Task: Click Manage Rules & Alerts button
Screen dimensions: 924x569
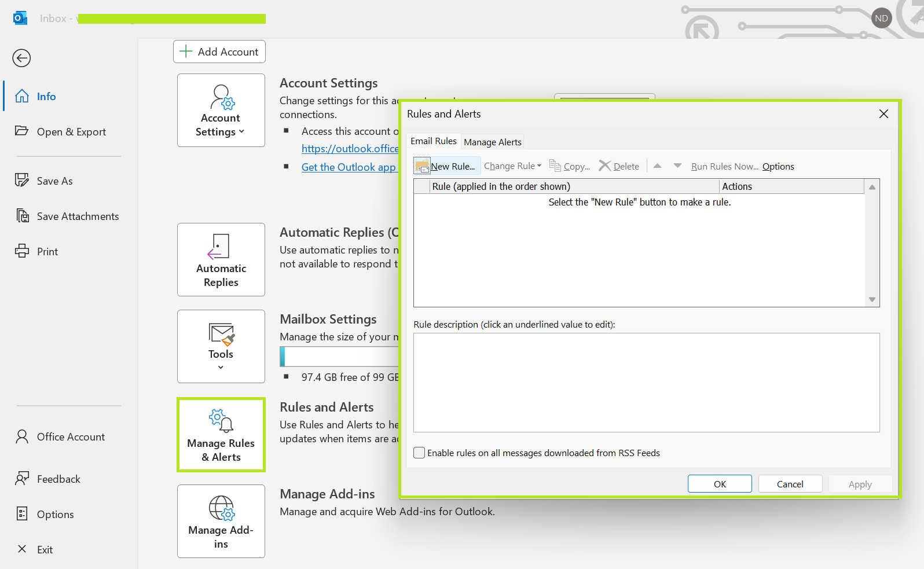Action: coord(221,435)
